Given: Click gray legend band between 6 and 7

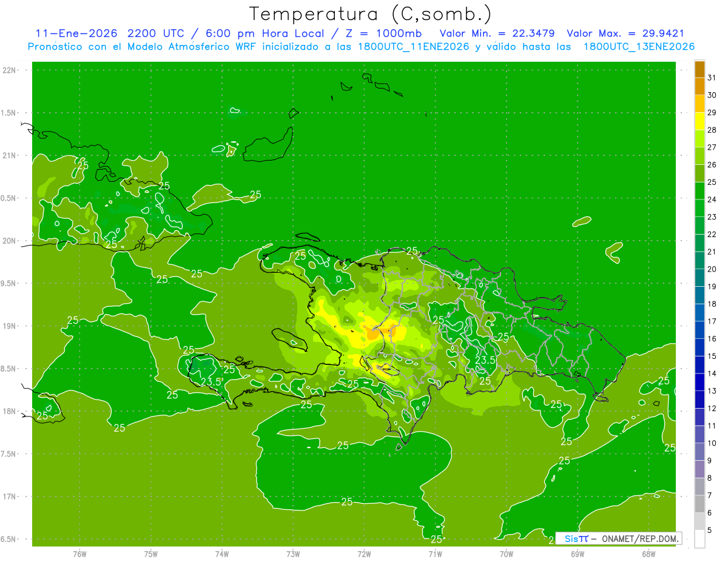Looking at the screenshot, I should [699, 504].
